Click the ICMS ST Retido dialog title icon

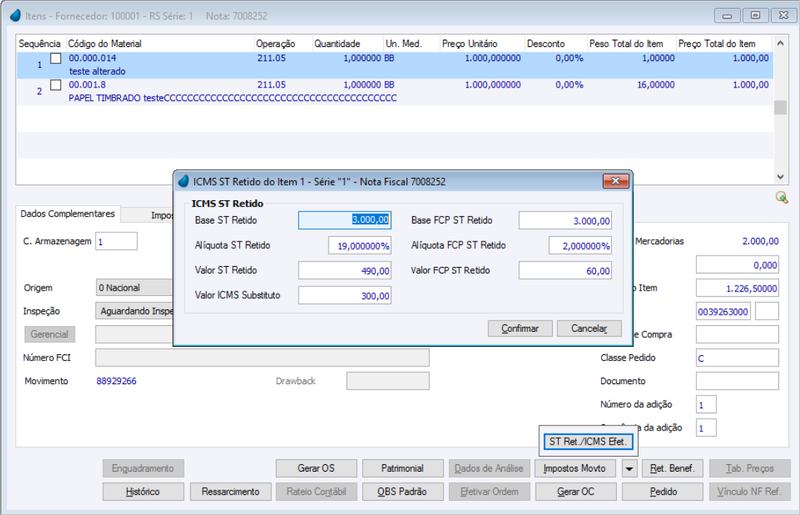(183, 181)
